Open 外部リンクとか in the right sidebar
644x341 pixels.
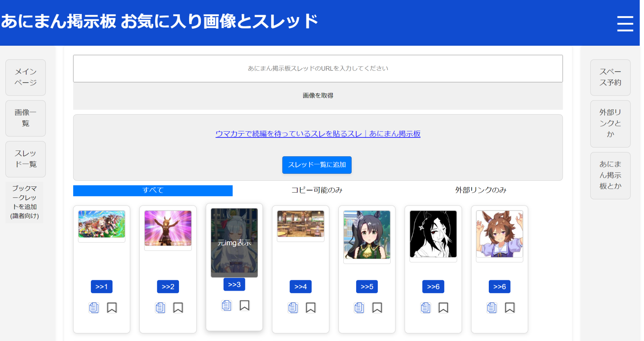coord(610,124)
